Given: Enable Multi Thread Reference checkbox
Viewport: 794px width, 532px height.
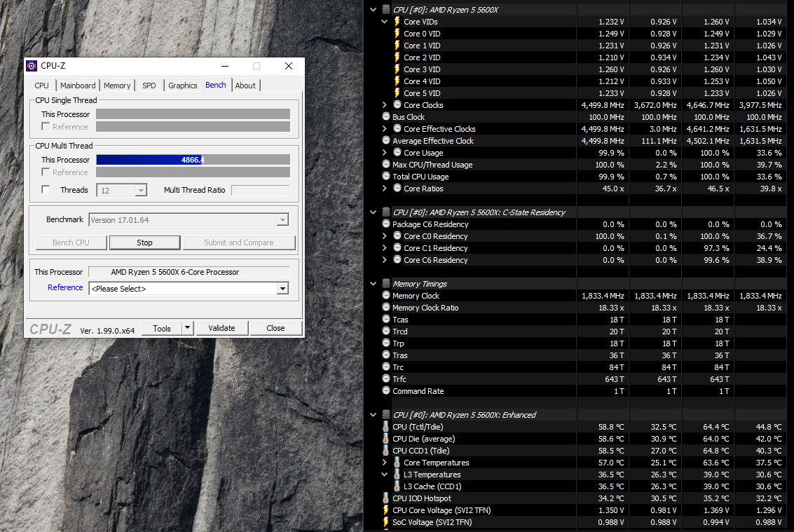Looking at the screenshot, I should click(46, 172).
